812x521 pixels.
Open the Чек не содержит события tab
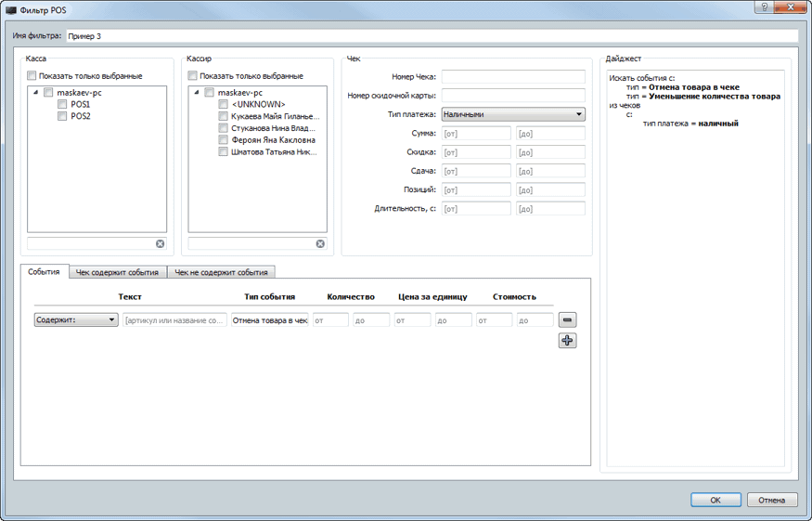222,273
